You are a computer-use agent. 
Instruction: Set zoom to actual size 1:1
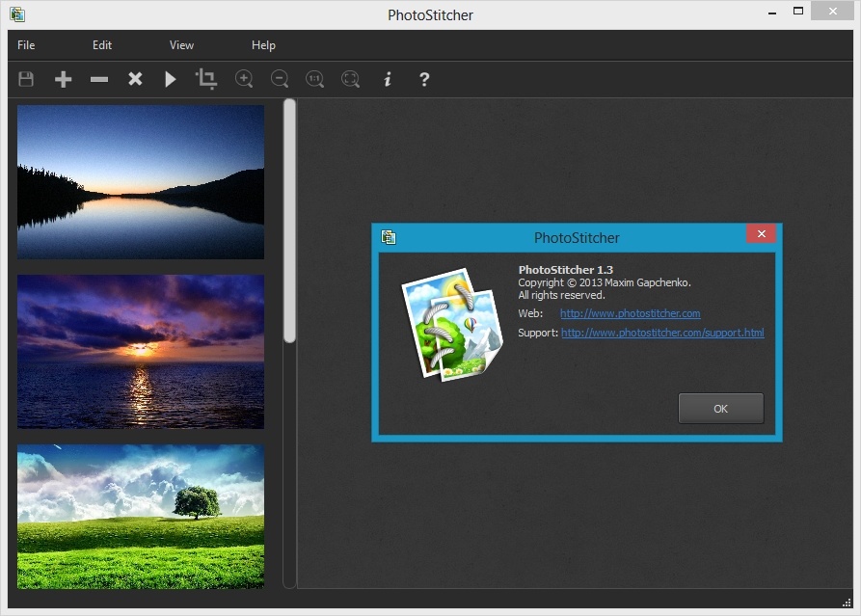pyautogui.click(x=315, y=79)
